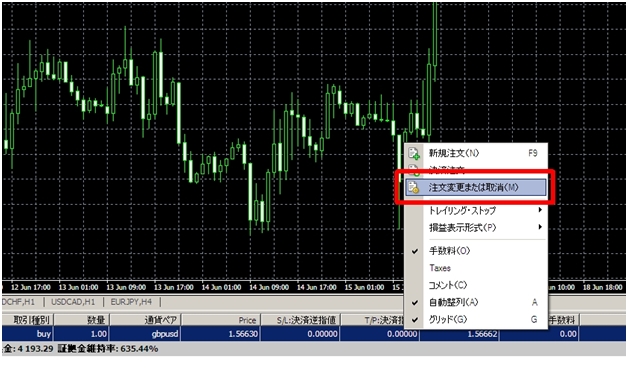The height and width of the screenshot is (379, 628).
Task: Toggle the 自動整列(A) checkmark
Action: pyautogui.click(x=415, y=302)
